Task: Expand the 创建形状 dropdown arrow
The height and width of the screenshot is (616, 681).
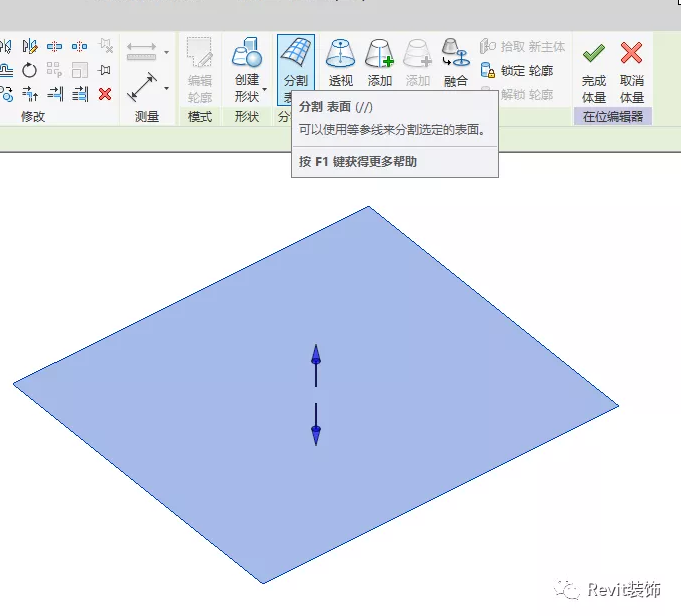Action: click(264, 89)
